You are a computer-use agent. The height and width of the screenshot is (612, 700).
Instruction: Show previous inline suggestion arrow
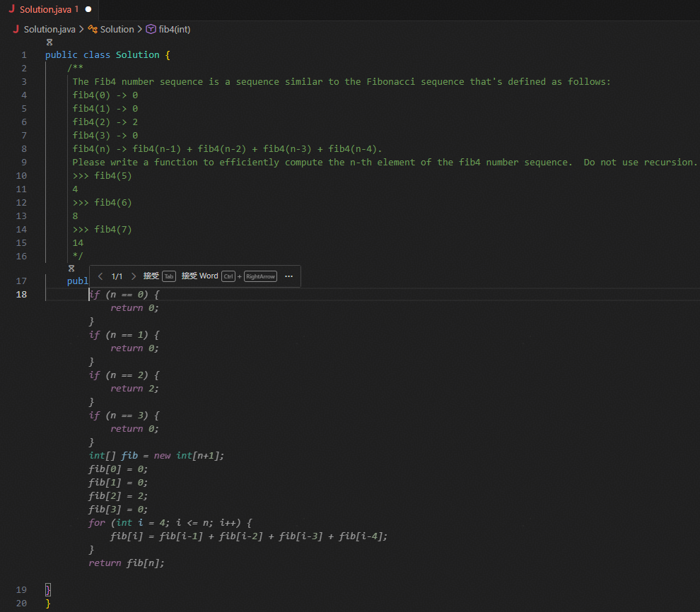coord(100,276)
